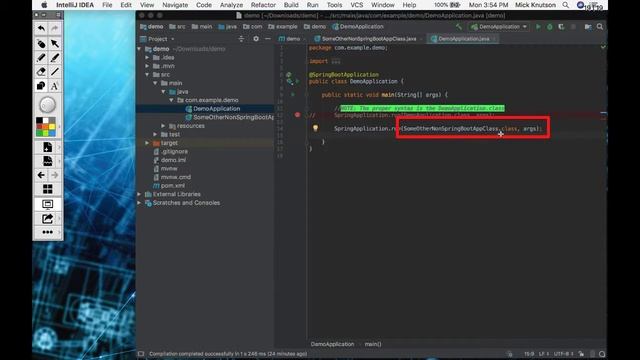This screenshot has height=360, width=640.
Task: Click the 'example' breadcrumb in navigation bar
Action: click(283, 27)
